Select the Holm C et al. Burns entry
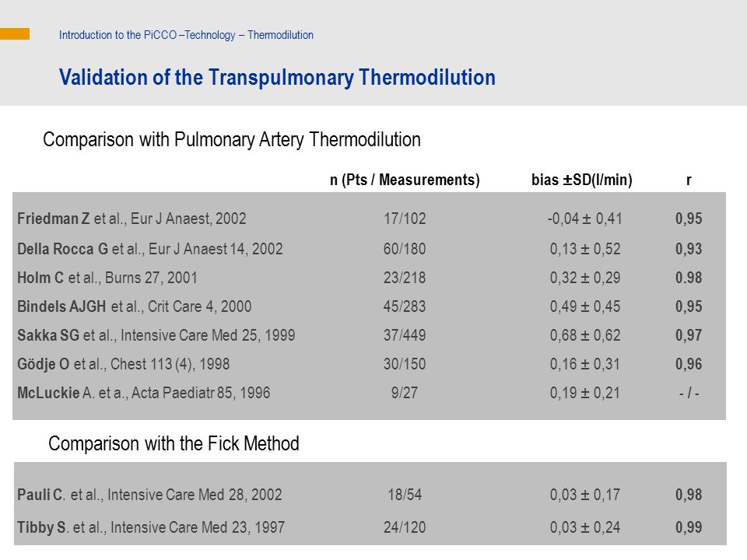 click(x=107, y=278)
